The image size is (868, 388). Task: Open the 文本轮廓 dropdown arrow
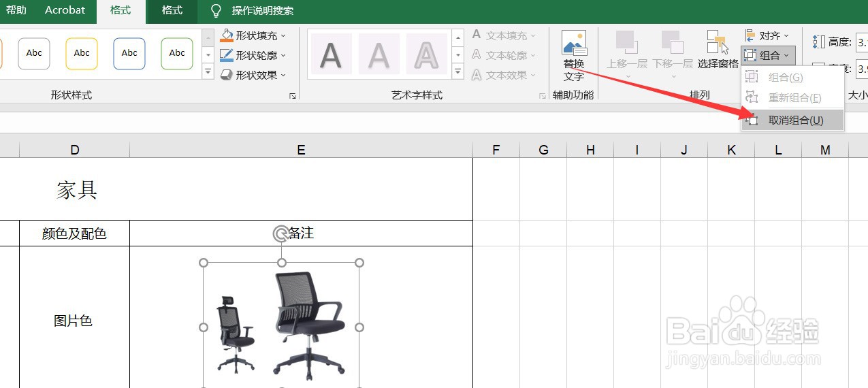533,55
